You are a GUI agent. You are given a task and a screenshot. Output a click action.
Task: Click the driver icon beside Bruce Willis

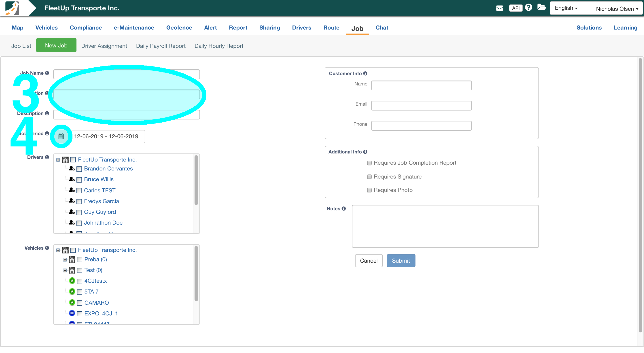click(x=72, y=179)
